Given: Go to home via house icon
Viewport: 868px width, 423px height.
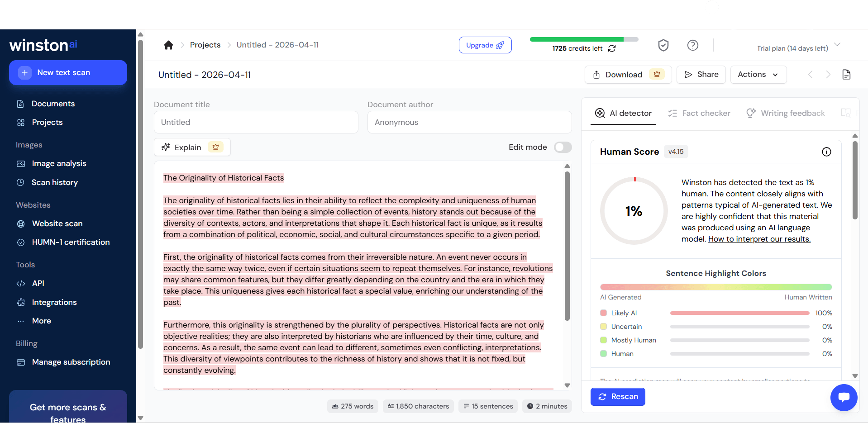Looking at the screenshot, I should pos(168,45).
